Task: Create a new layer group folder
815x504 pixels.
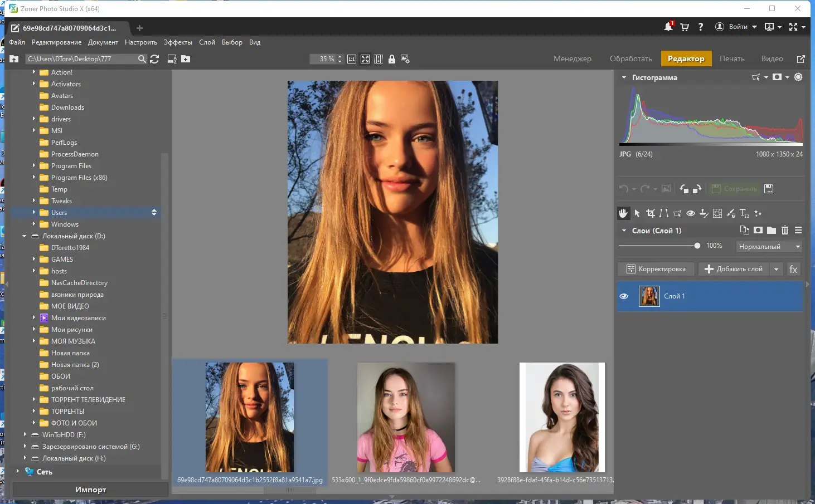Action: coord(772,230)
